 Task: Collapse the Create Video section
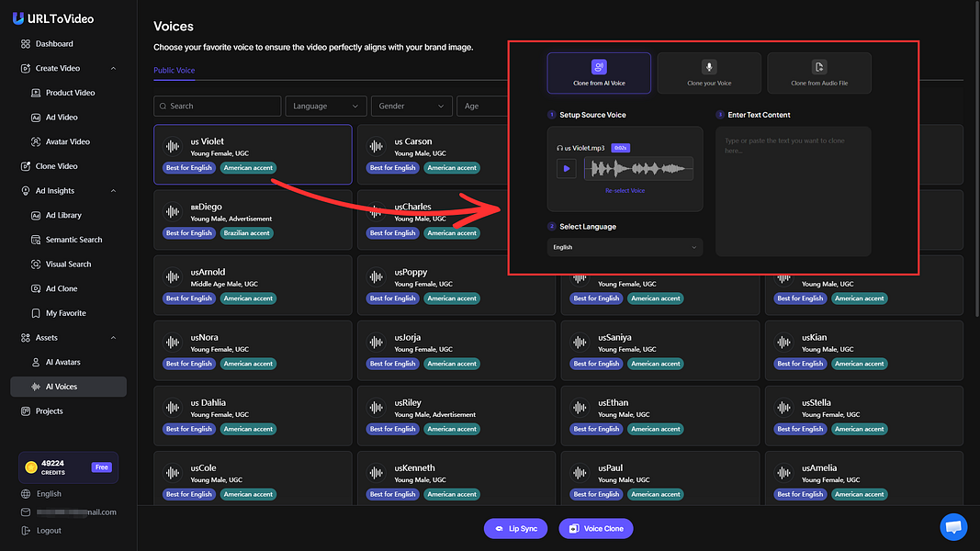[113, 68]
